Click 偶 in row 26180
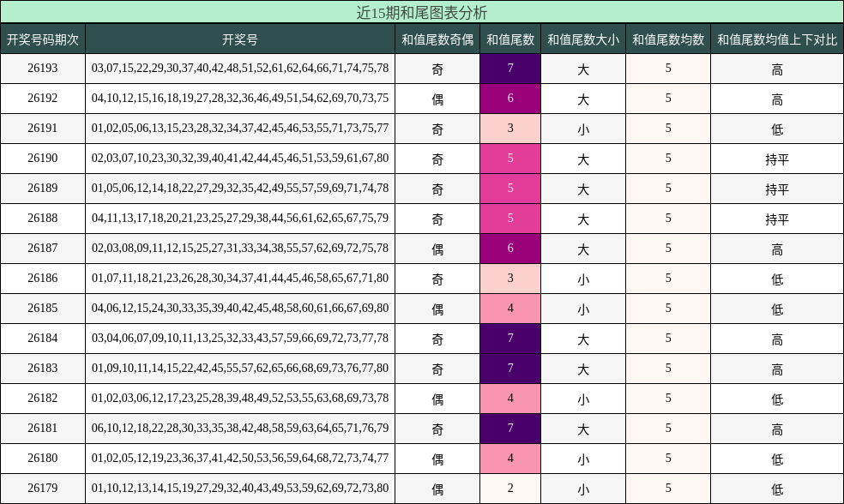844x504 pixels. click(437, 459)
